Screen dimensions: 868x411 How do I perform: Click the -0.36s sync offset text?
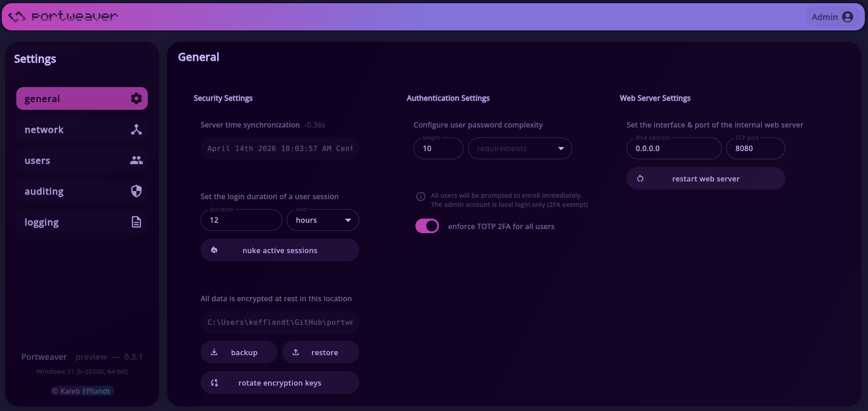[x=315, y=125]
